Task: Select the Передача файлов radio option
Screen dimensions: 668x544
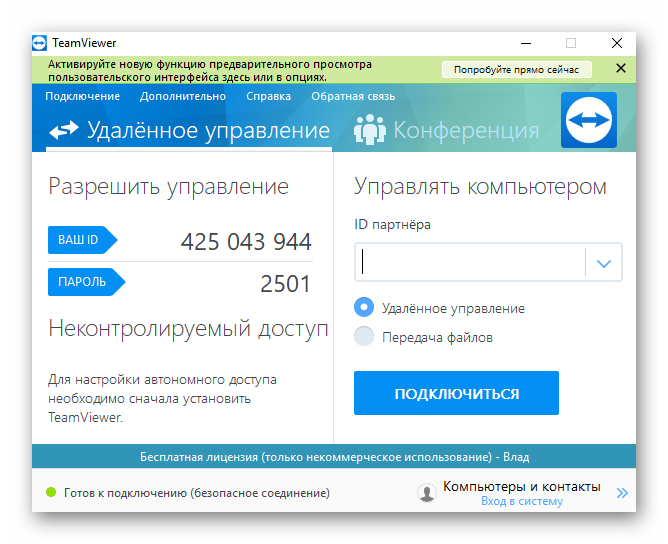Action: (364, 337)
